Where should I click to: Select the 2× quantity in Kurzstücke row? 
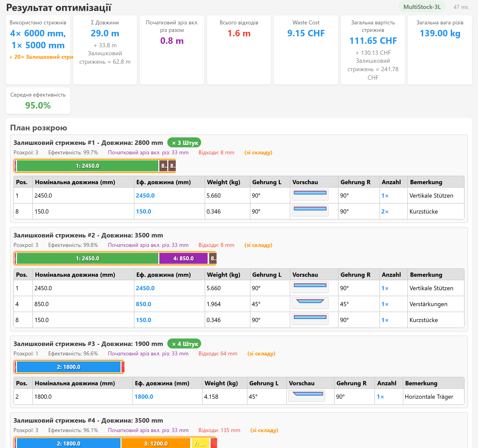pos(385,212)
